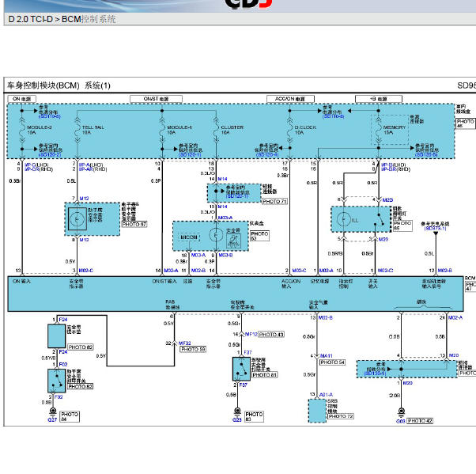Open the SD130-1 ground distribution link
Image resolution: width=476 pixels, height=474 pixels.
point(376,374)
